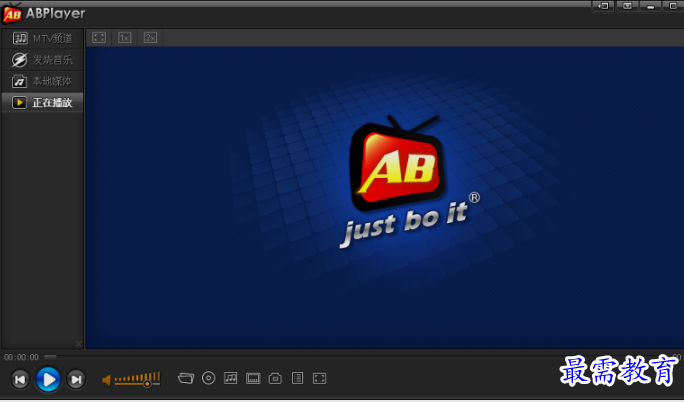Open the title bar dropdown menu
Viewport: 684px width, 402px height.
[627, 6]
